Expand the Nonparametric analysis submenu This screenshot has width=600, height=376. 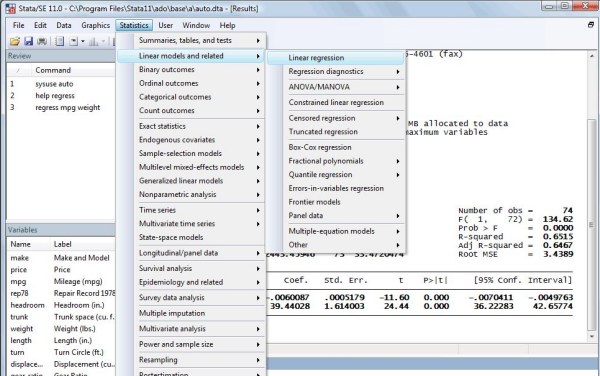(191, 195)
